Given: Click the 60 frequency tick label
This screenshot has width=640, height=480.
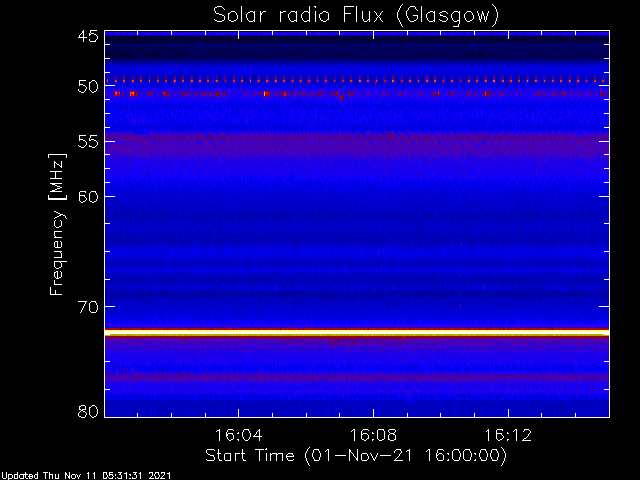Looking at the screenshot, I should (88, 197).
